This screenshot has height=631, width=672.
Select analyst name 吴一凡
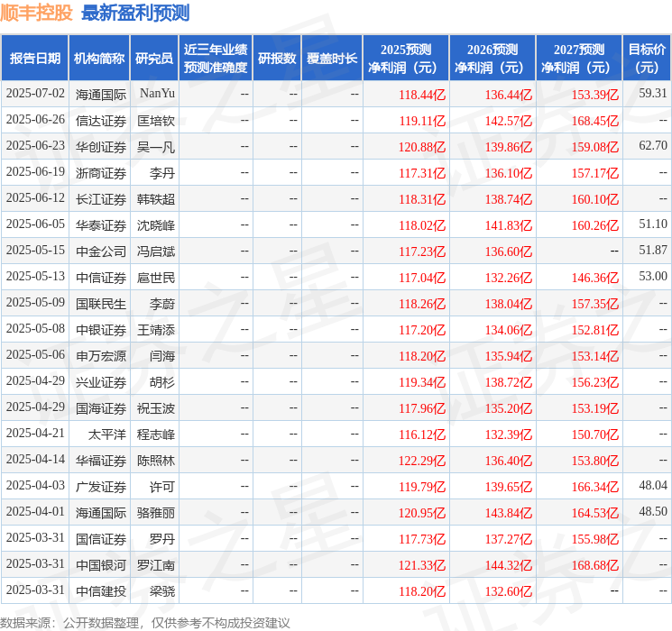[156, 146]
